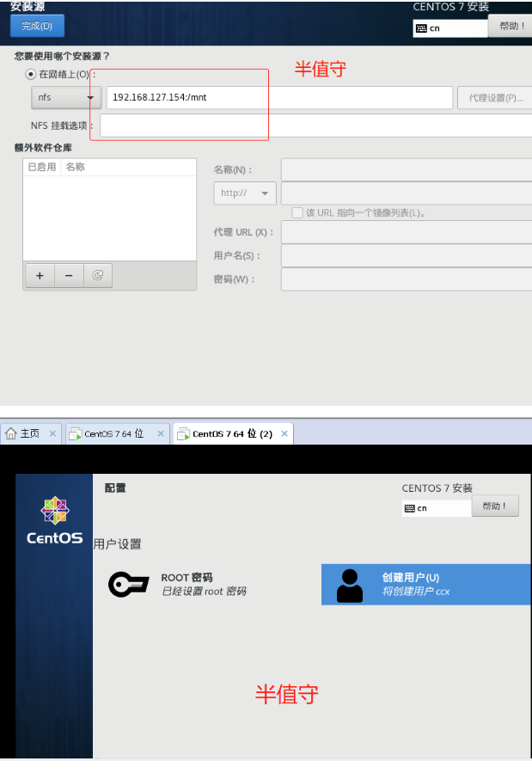Viewport: 532px width, 761px height.
Task: Switch to the 主页 home tab
Action: coord(31,433)
